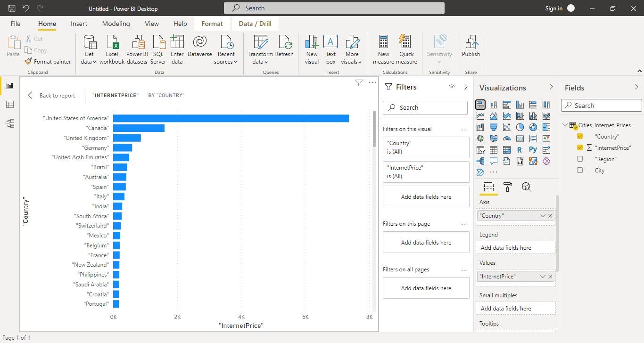644x343 pixels.
Task: Check the "Region" field checkbox
Action: pos(580,159)
